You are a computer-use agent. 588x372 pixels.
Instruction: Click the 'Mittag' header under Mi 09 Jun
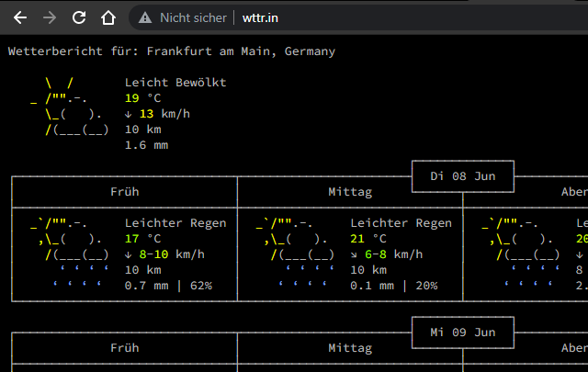point(350,347)
